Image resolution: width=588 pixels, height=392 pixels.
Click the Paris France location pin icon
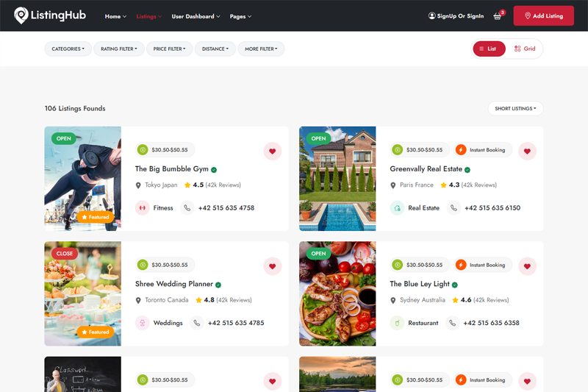click(393, 185)
